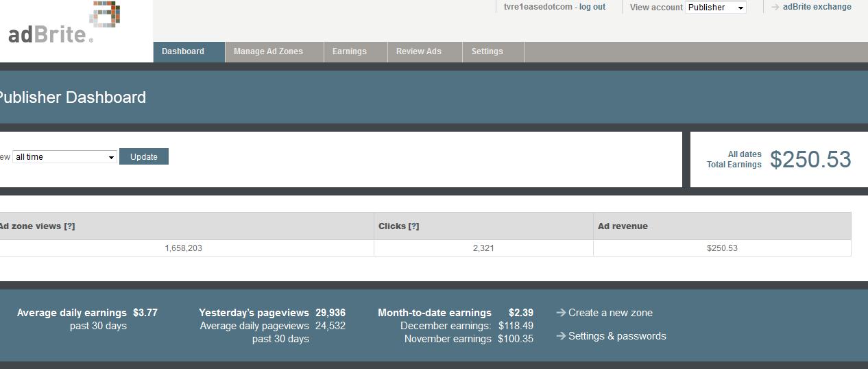868x369 pixels.
Task: Open the Dashboard tab
Action: 189,51
